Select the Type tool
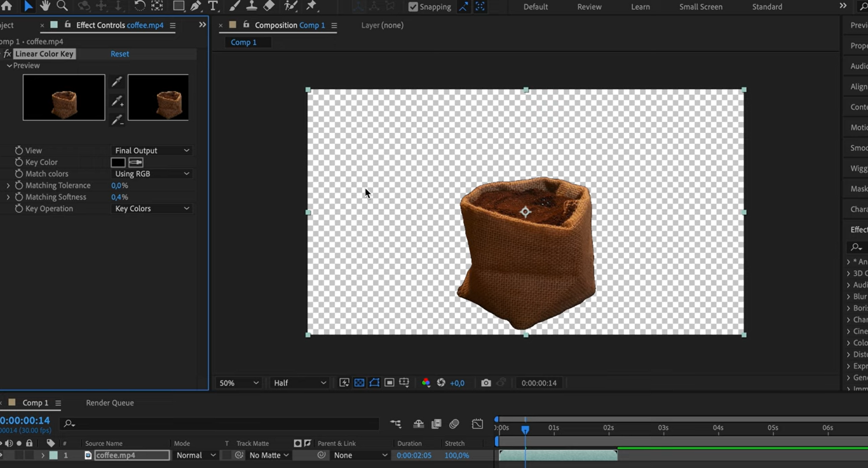Screen dimensions: 868x468 coord(213,6)
